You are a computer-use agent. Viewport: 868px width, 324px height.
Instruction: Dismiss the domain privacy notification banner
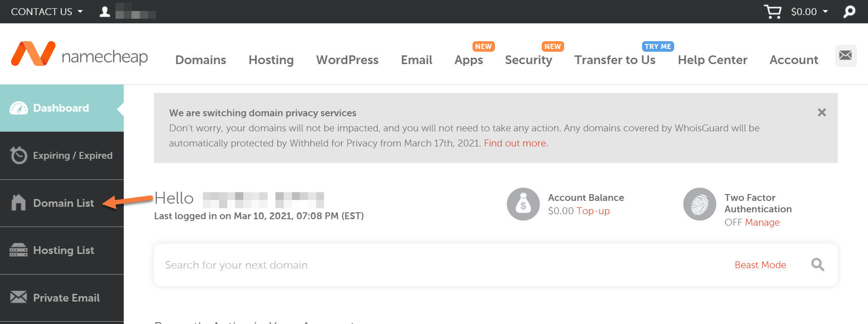(822, 112)
